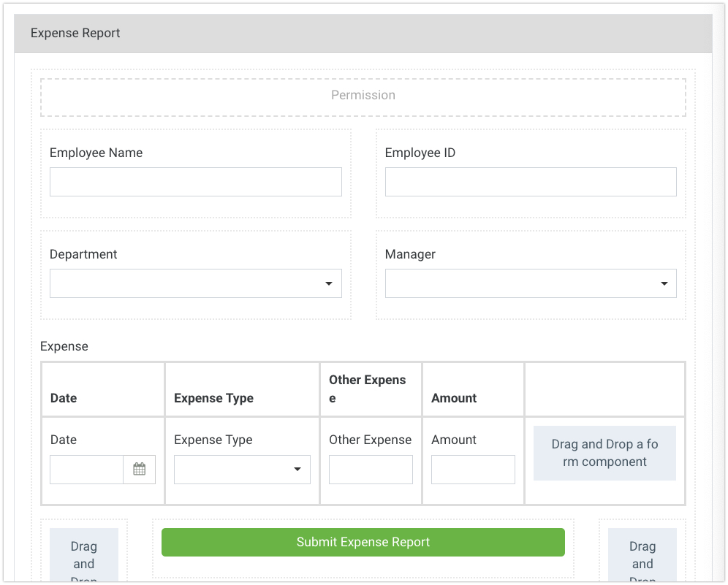Select the right Drag and Drop column area
The image size is (728, 585).
click(x=642, y=556)
